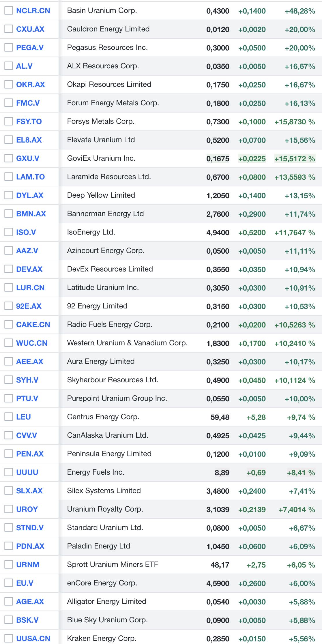Open the CXU.AX ticker link
Screen dimensions: 322x644
click(30, 29)
